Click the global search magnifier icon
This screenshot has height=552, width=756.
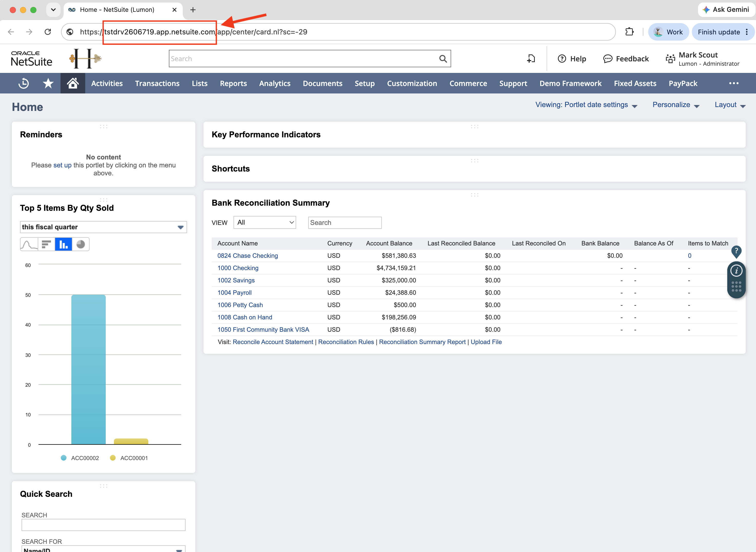point(443,59)
